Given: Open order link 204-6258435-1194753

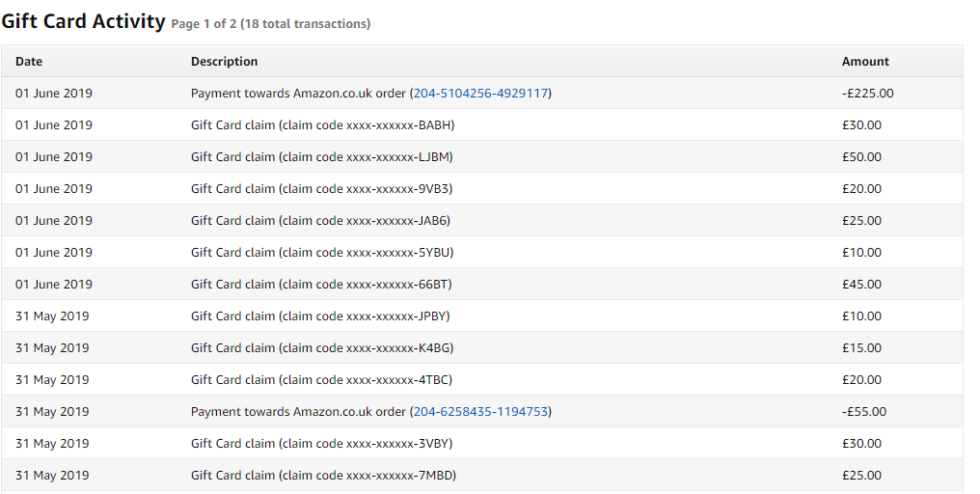Looking at the screenshot, I should (x=480, y=412).
